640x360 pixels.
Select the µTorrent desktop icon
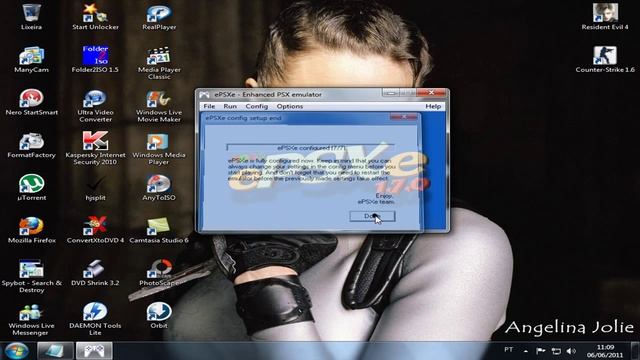[x=31, y=187]
